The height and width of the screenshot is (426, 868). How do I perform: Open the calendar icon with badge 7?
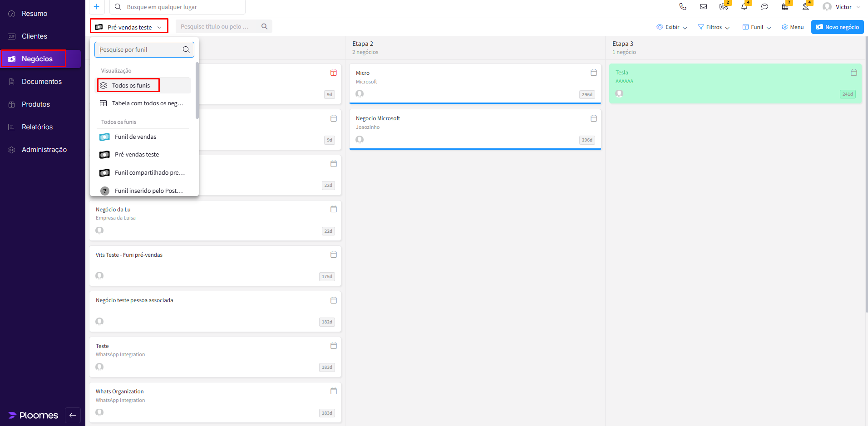point(785,7)
